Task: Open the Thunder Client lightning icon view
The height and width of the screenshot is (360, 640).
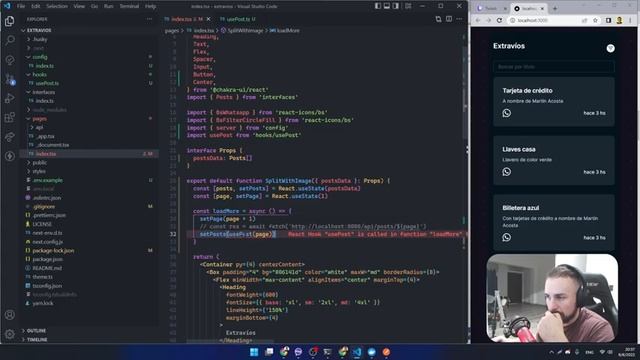Action: point(10,156)
